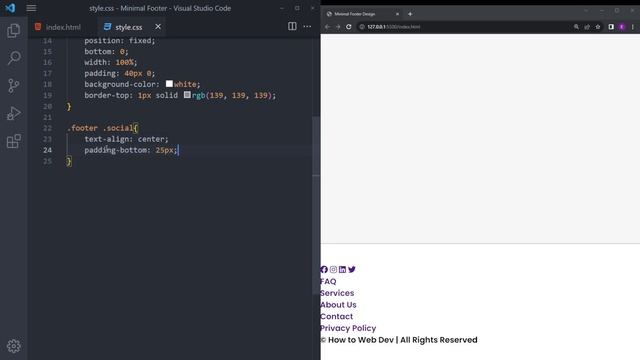This screenshot has width=640, height=360.
Task: Click the 'position: fixed;' line
Action: [x=120, y=41]
